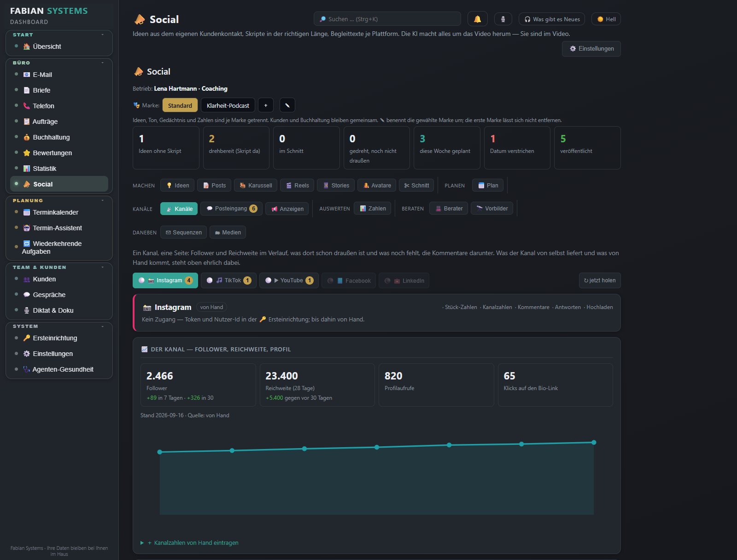Click the jetzt holen refresh button

600,280
